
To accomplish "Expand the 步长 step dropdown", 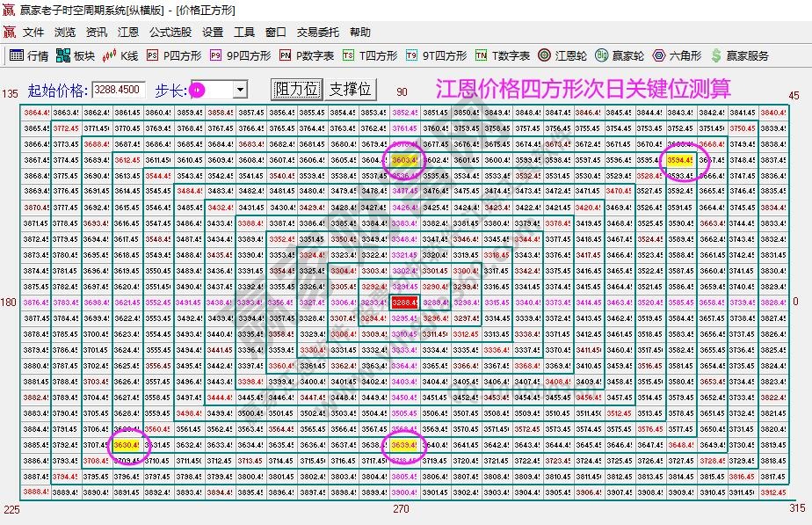I will pyautogui.click(x=239, y=89).
